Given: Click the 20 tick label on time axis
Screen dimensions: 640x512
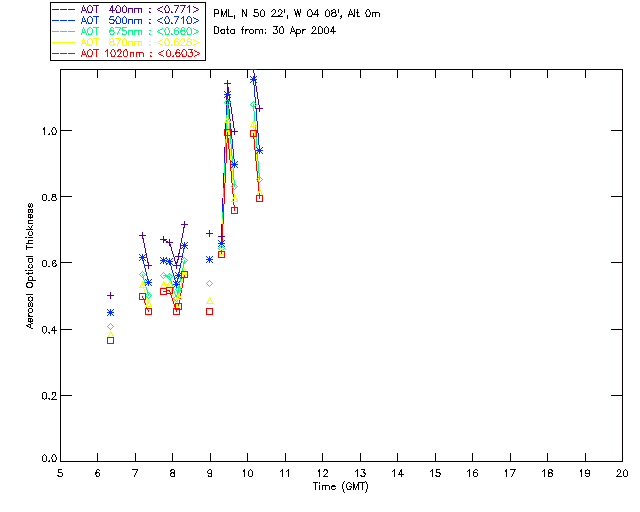Looking at the screenshot, I should (x=622, y=473).
